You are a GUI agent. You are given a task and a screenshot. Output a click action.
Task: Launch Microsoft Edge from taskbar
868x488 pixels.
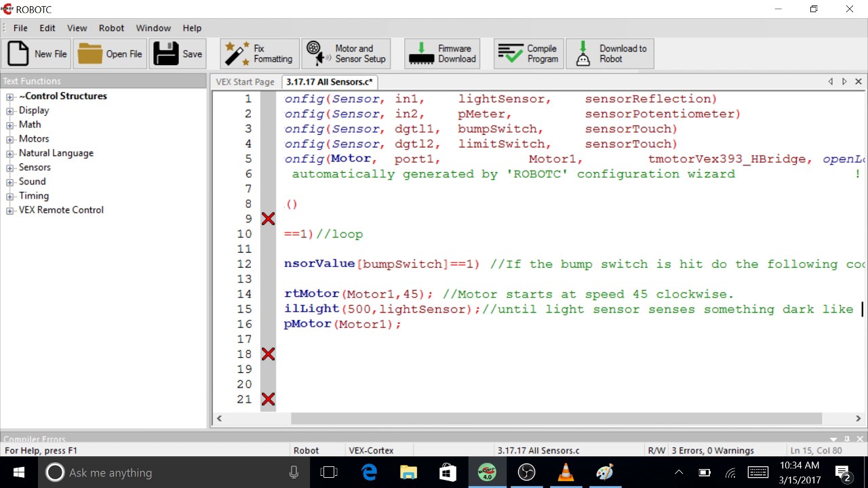point(369,472)
